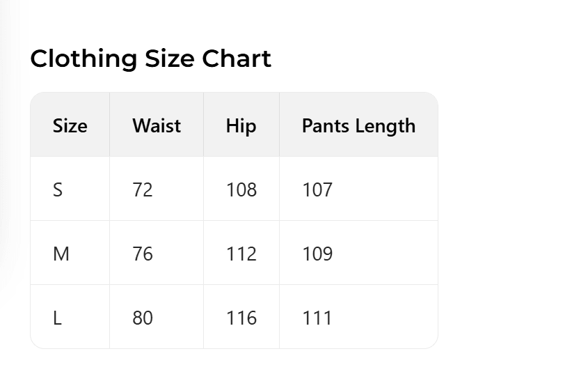Click the pants length value 107
The width and height of the screenshot is (588, 372).
coord(317,189)
